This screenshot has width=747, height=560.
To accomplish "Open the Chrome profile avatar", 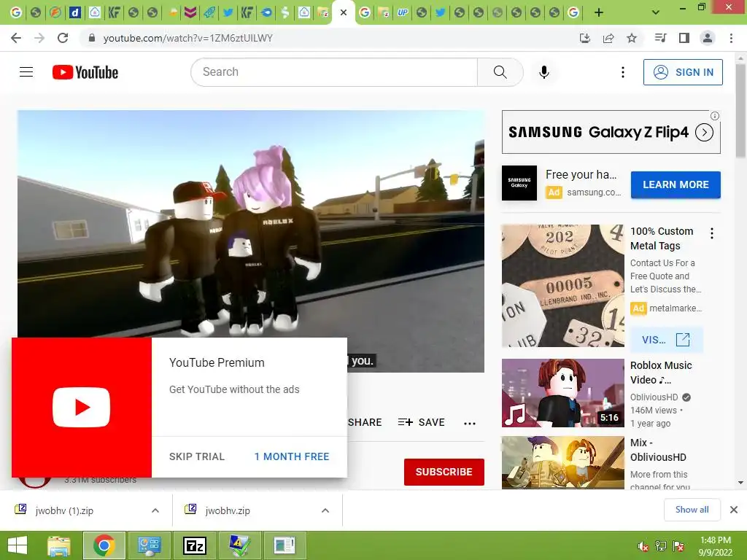I will (x=708, y=38).
